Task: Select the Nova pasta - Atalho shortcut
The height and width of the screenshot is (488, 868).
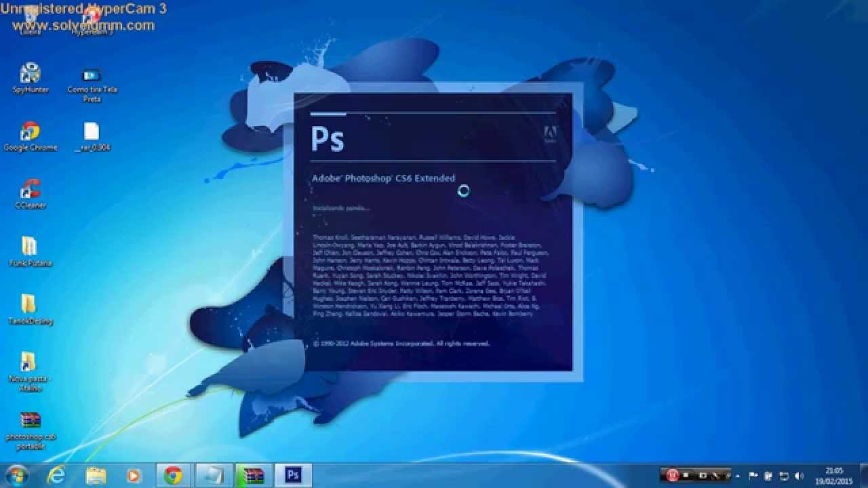Action: 31,371
